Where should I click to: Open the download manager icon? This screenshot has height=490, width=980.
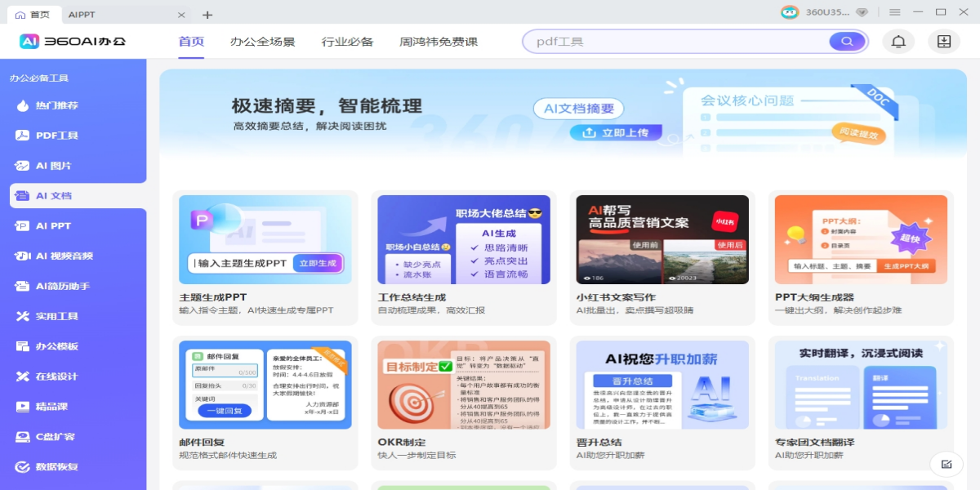point(943,42)
